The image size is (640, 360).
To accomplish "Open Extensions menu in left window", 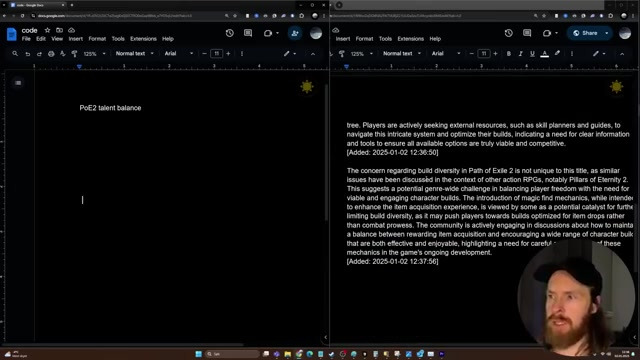I will [143, 39].
